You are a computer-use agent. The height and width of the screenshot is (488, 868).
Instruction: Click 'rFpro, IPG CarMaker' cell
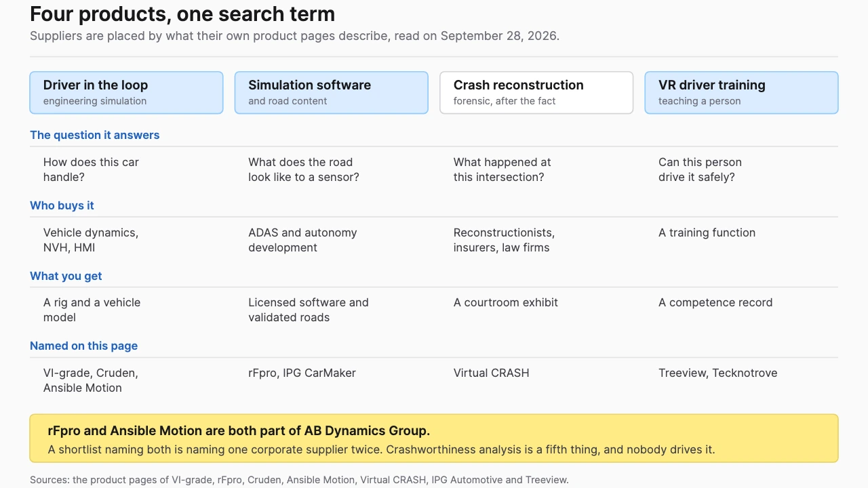[x=302, y=373]
